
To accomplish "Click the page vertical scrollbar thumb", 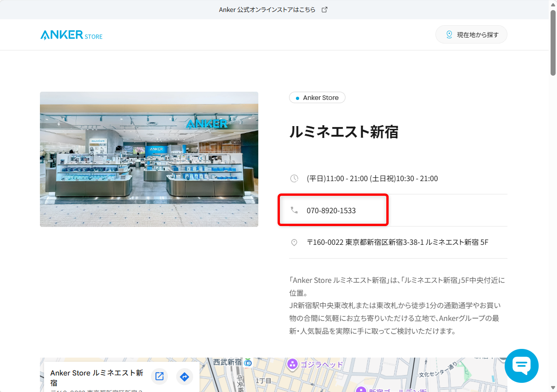I will [x=553, y=42].
